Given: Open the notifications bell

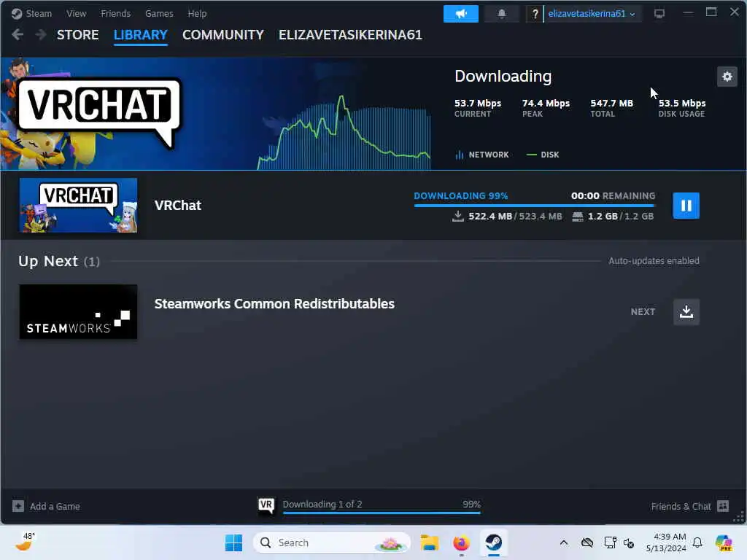Looking at the screenshot, I should tap(502, 14).
